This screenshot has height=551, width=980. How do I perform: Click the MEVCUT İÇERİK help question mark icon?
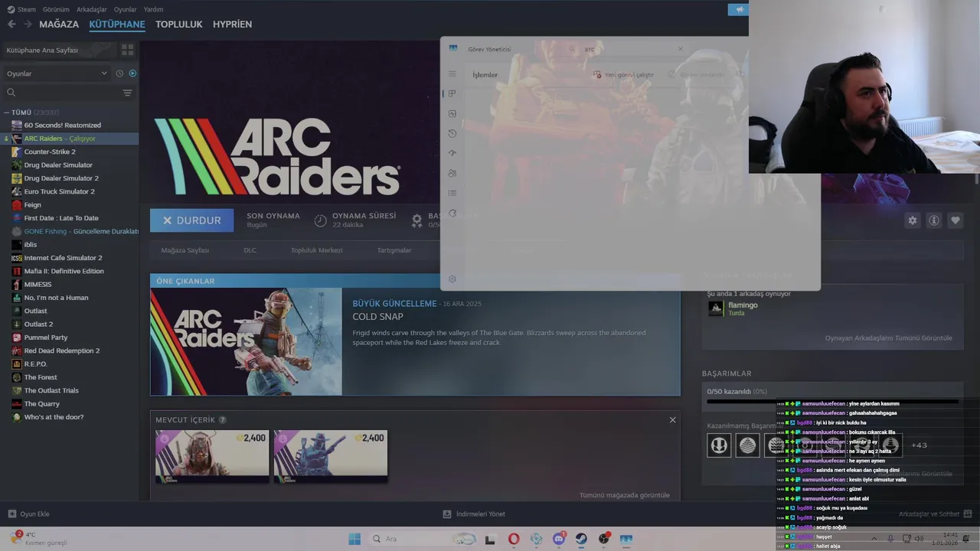(x=223, y=420)
